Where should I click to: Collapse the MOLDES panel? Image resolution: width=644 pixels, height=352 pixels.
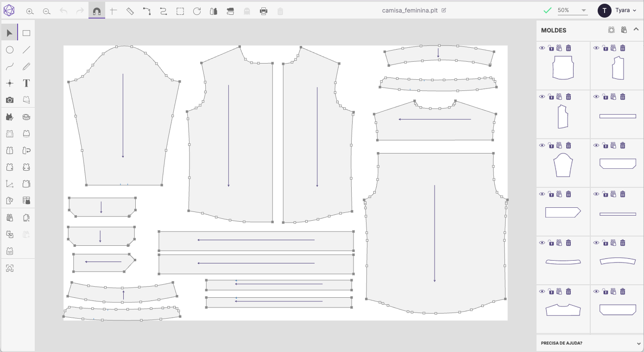click(x=636, y=29)
